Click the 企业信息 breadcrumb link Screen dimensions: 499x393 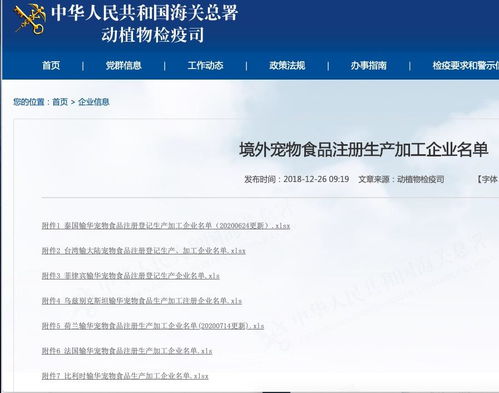point(94,102)
